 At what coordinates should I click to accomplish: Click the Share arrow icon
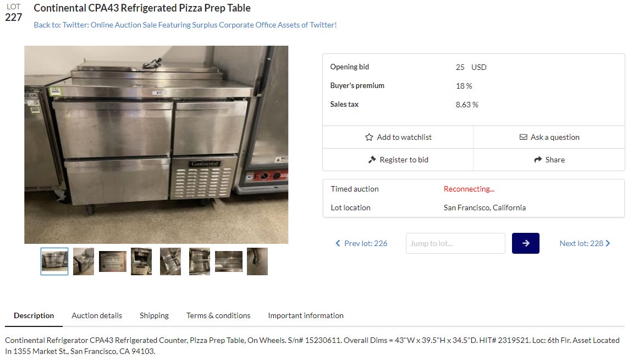point(538,160)
